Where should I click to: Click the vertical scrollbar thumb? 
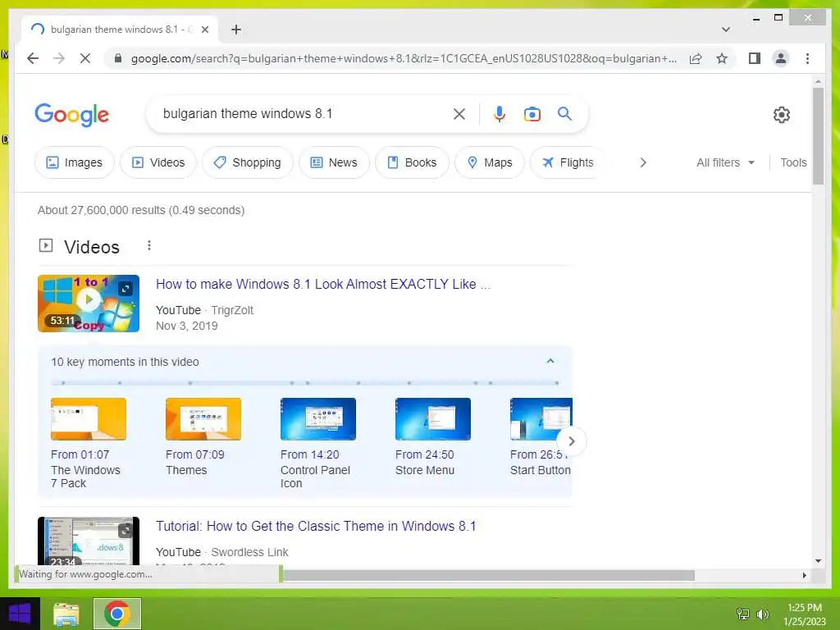[818, 135]
